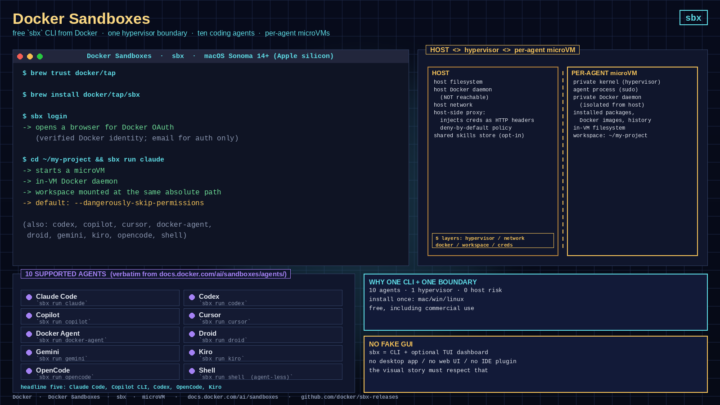Click 'shared skills store (opt-in)' line

point(479,135)
